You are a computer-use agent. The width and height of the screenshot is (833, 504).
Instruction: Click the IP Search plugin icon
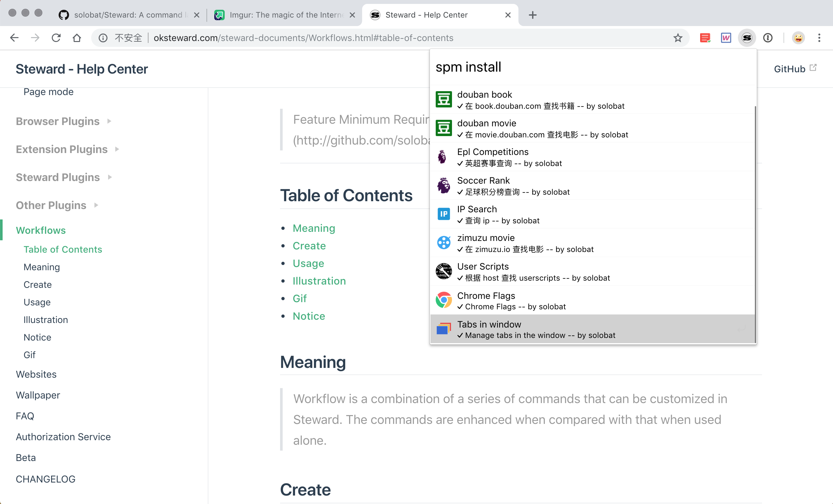444,214
